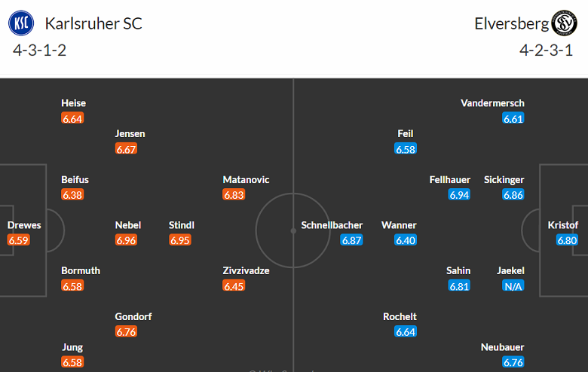588x372 pixels.
Task: Select player Vandermersch
Action: tap(492, 103)
